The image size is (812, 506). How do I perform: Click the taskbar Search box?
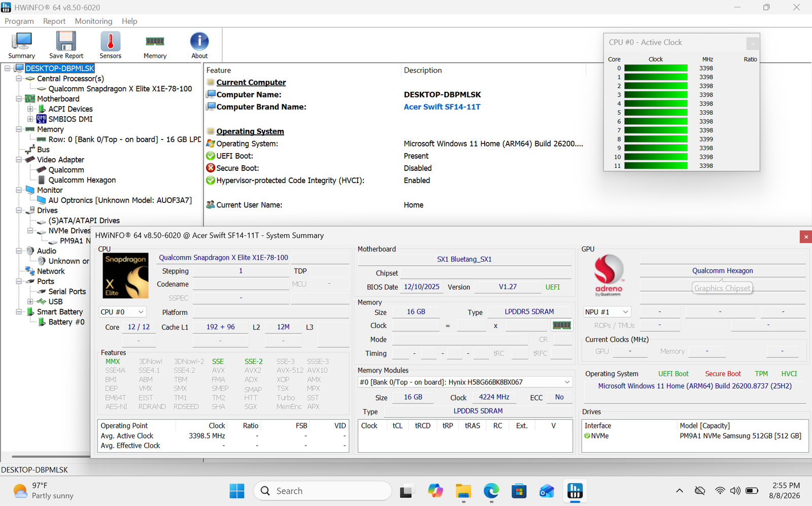pyautogui.click(x=323, y=491)
